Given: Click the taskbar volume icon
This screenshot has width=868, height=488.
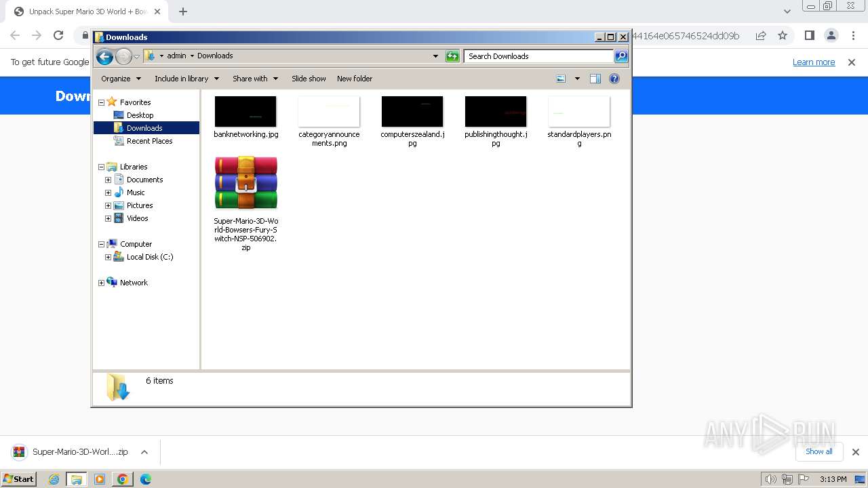Looking at the screenshot, I should pyautogui.click(x=770, y=479).
